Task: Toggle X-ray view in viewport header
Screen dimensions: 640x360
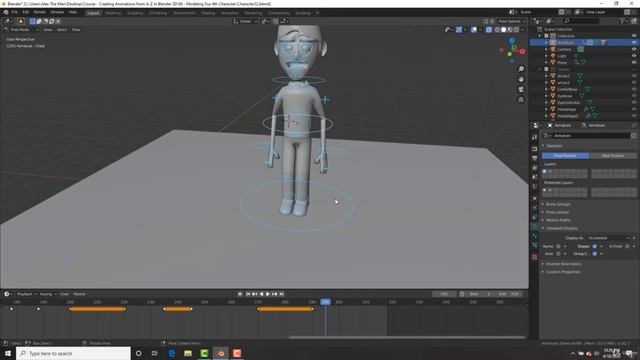Action: click(489, 30)
